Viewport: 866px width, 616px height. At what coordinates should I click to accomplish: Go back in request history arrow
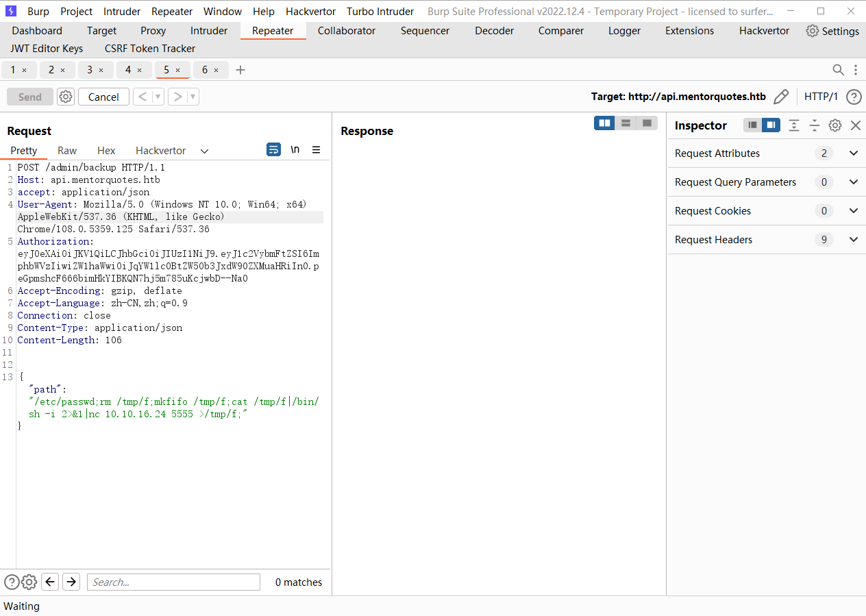tap(143, 97)
